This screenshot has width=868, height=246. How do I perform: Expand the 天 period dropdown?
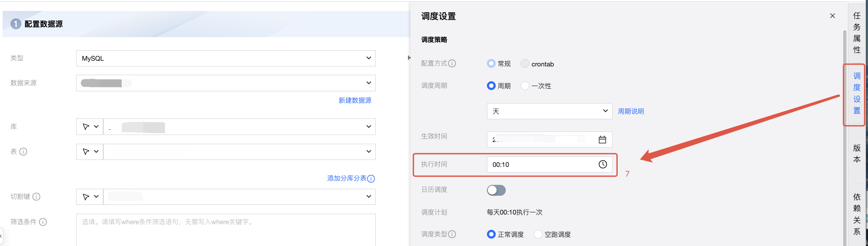549,111
